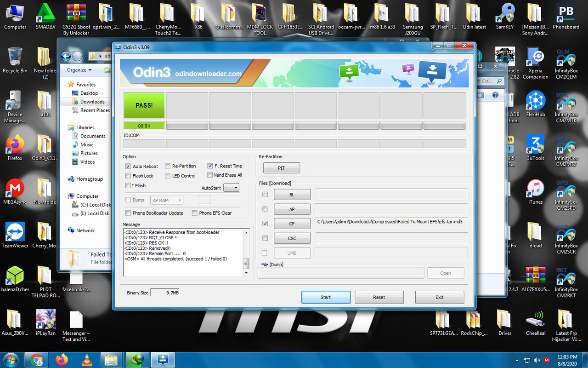The height and width of the screenshot is (368, 588).
Task: Click the Exit button in Odin3
Action: [x=440, y=297]
